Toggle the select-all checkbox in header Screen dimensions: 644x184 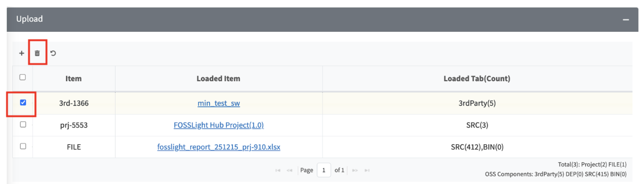(x=23, y=77)
